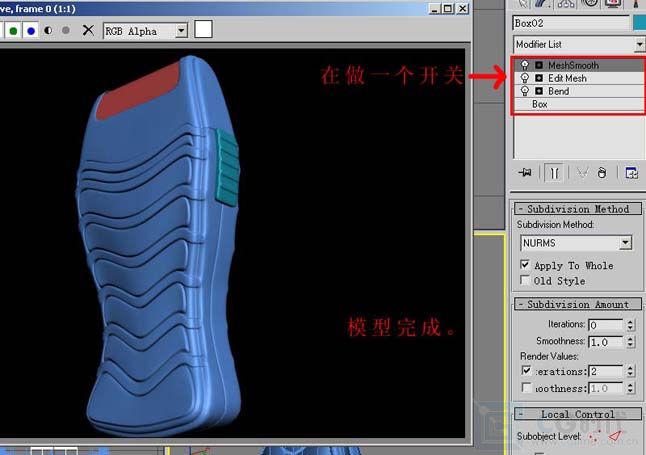Toggle the monochrome gray circle icon
Image resolution: width=646 pixels, height=455 pixels.
(x=66, y=30)
